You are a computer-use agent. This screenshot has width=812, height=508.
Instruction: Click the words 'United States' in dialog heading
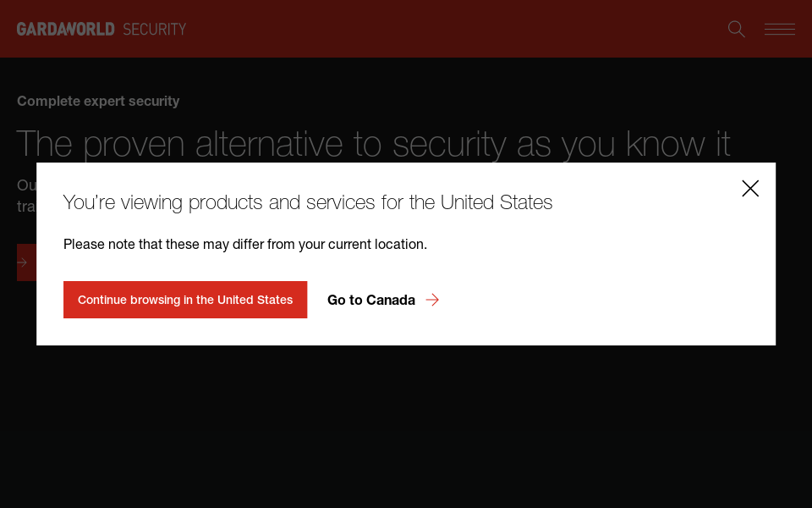pyautogui.click(x=497, y=202)
